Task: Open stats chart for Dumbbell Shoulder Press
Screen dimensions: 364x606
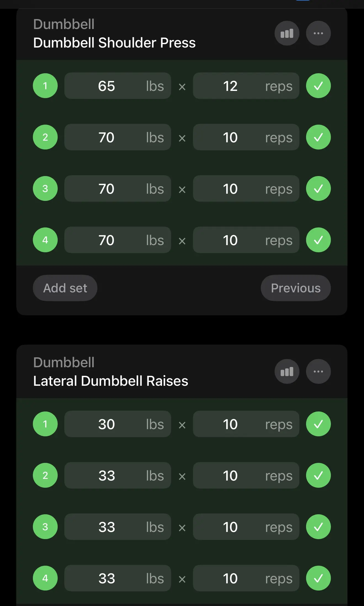Action: (x=287, y=33)
